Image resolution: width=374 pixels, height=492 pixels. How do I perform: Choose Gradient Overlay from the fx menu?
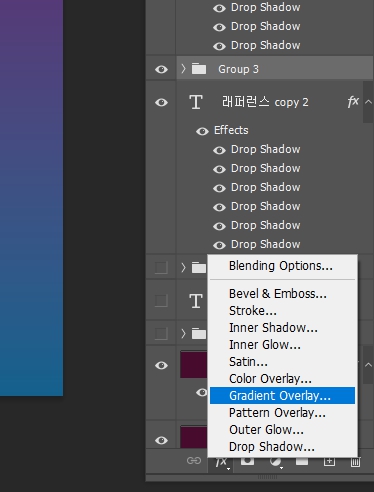click(x=282, y=396)
